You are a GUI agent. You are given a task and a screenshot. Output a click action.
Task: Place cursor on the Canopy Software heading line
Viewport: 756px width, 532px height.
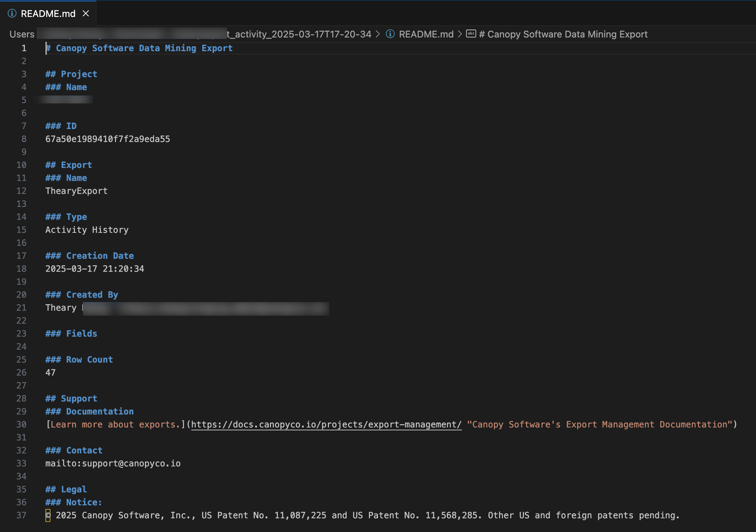(139, 48)
